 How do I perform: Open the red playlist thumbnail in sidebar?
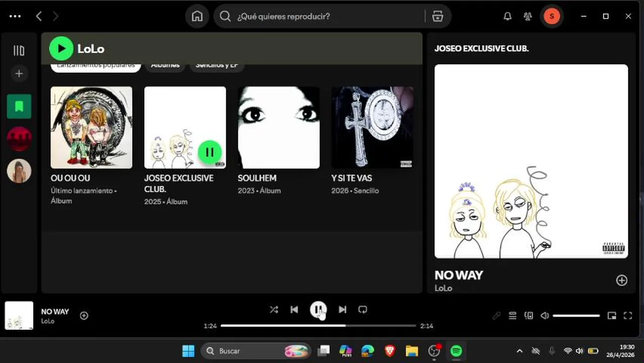[19, 139]
